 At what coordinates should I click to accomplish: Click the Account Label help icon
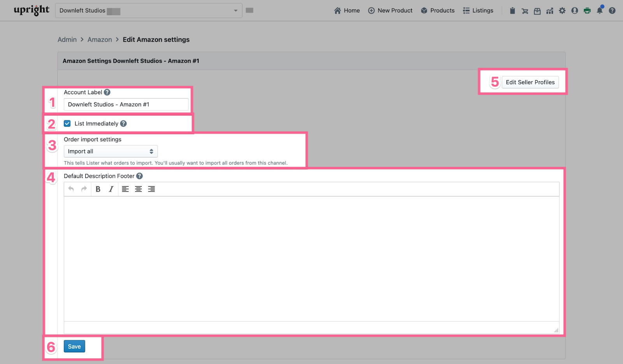coord(107,92)
